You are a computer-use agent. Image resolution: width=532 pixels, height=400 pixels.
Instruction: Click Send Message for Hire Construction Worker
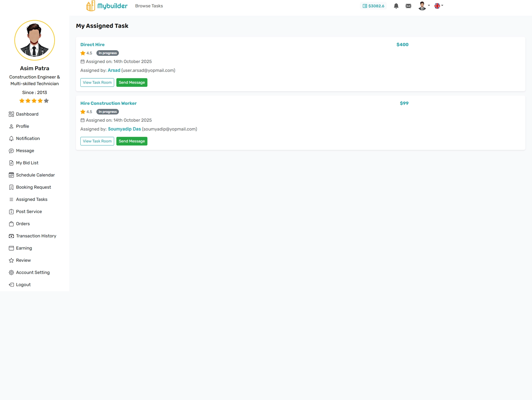click(132, 141)
